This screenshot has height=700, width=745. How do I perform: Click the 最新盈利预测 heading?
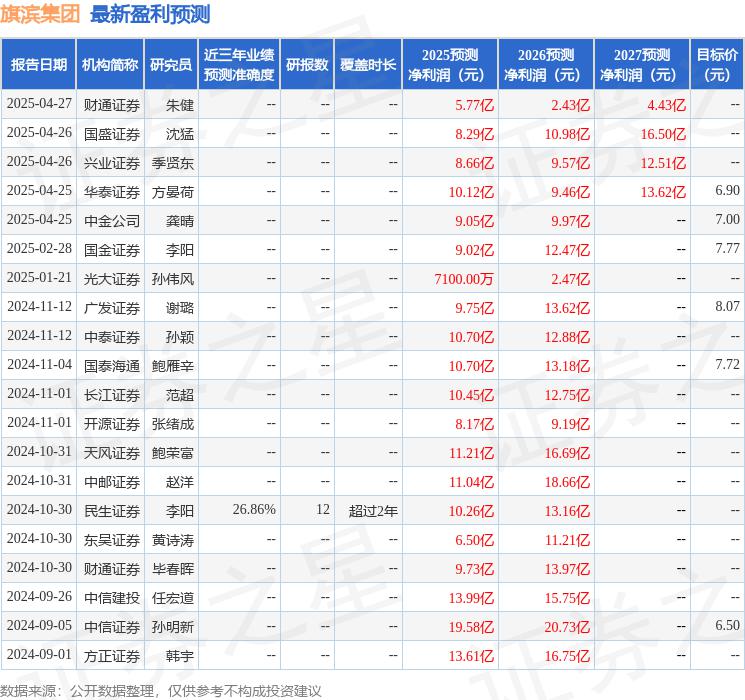click(150, 14)
